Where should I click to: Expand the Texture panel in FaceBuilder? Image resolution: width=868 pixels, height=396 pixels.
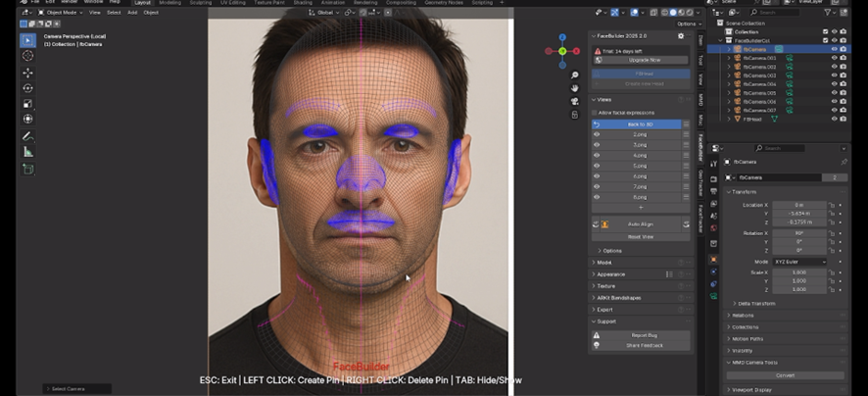pyautogui.click(x=605, y=286)
